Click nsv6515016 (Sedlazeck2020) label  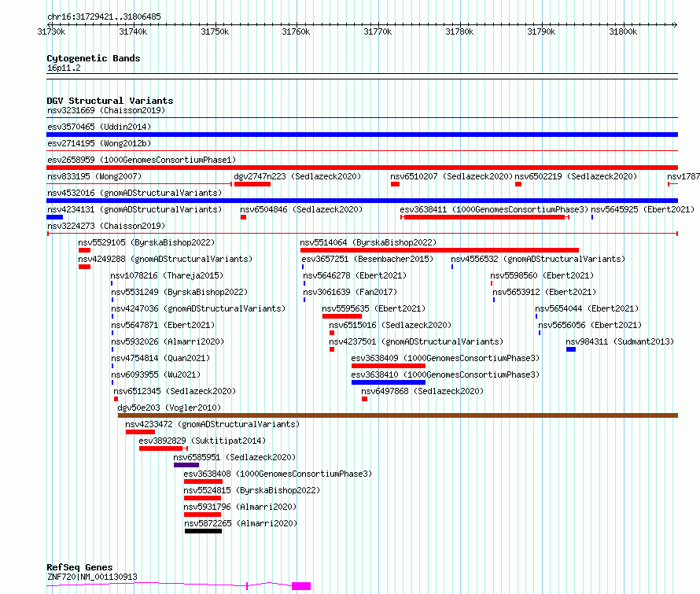tap(390, 325)
